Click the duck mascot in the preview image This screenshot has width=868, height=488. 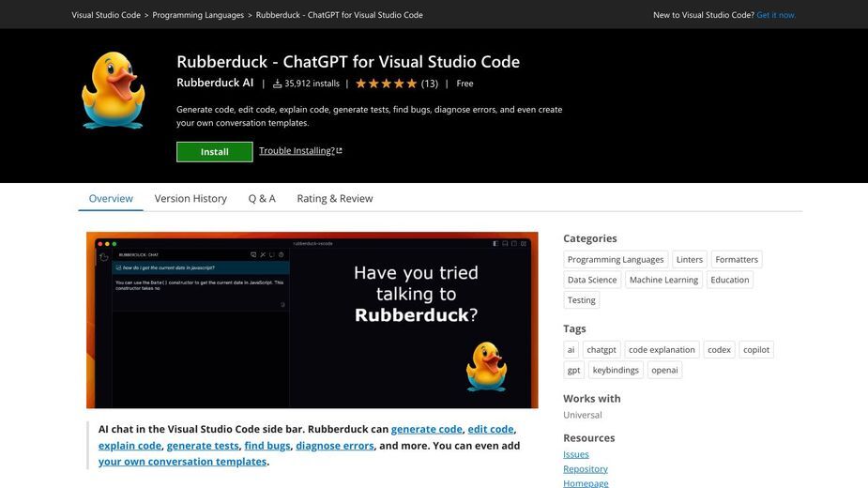coord(486,367)
